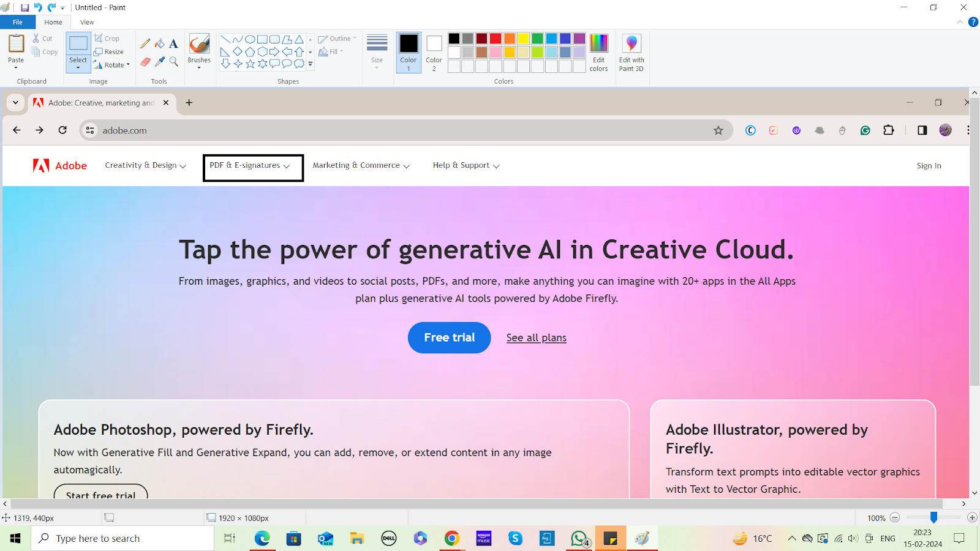Open the Resize and skew tool

109,51
